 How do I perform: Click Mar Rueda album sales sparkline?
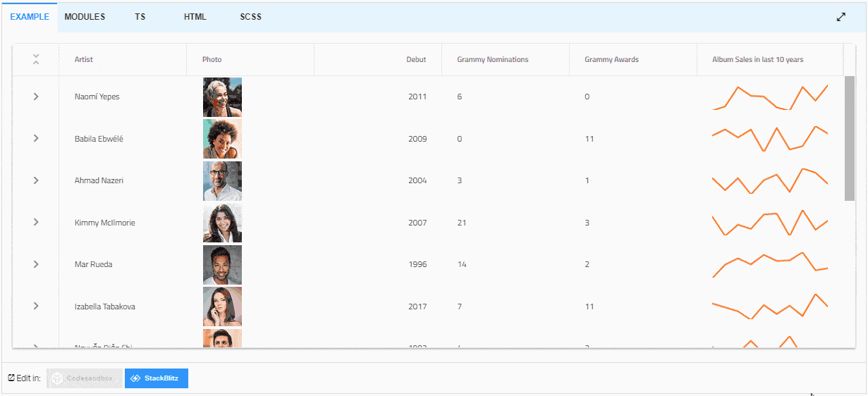click(x=770, y=264)
